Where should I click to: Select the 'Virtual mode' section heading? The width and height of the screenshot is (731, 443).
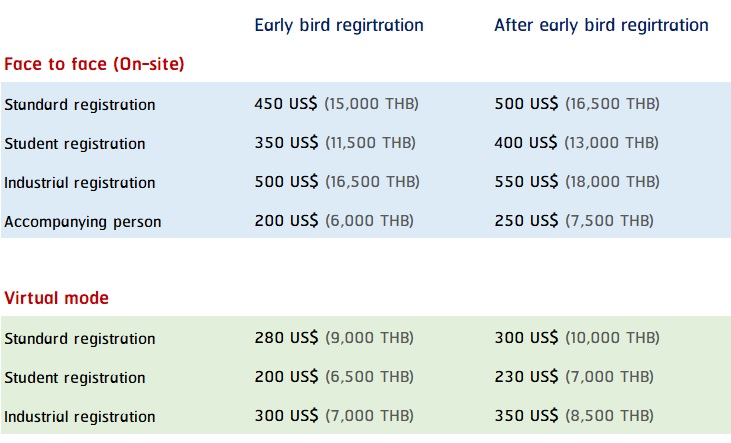click(x=56, y=298)
